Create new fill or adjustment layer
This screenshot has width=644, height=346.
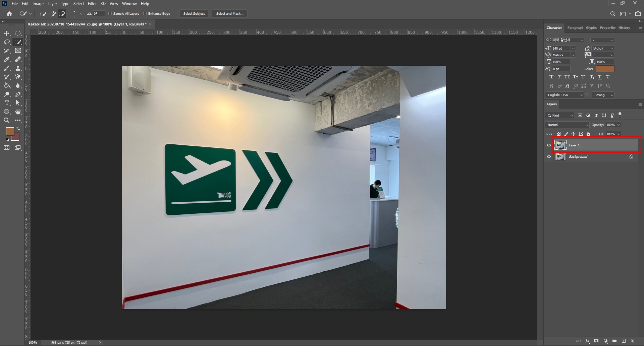[605, 341]
